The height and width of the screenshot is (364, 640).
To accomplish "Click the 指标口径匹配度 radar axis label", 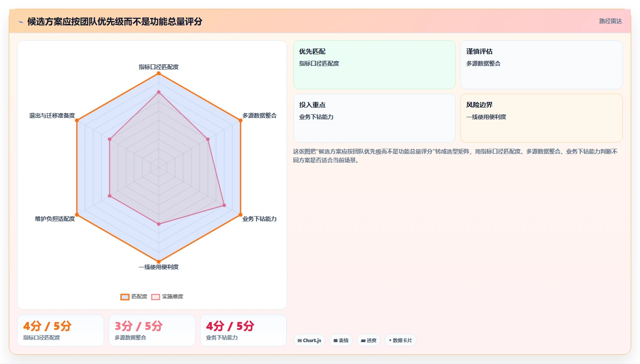I will click(158, 67).
